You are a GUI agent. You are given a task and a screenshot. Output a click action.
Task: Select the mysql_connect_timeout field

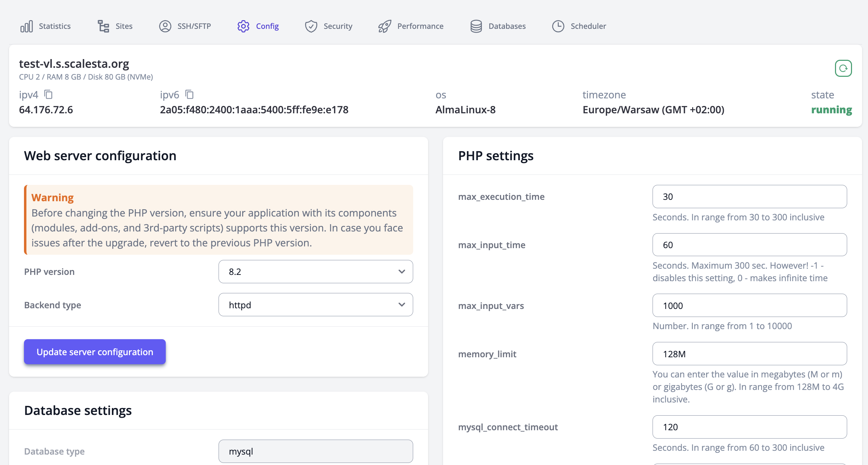coord(750,427)
